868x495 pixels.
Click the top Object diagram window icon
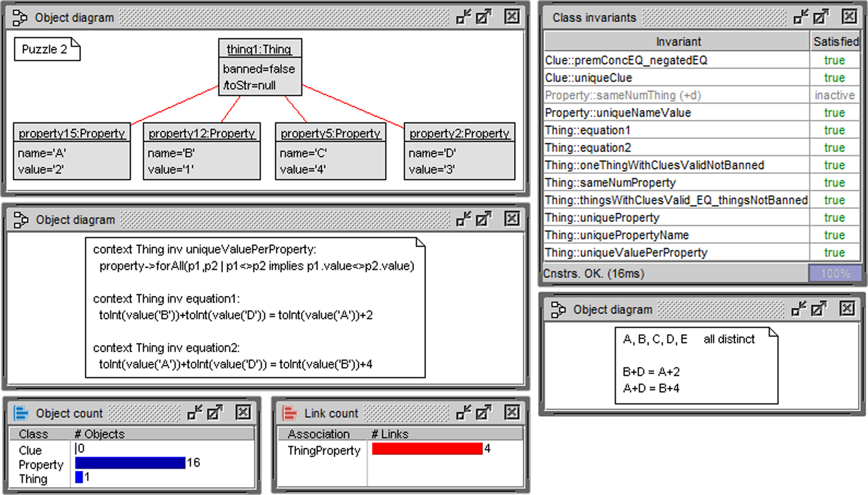pos(19,18)
